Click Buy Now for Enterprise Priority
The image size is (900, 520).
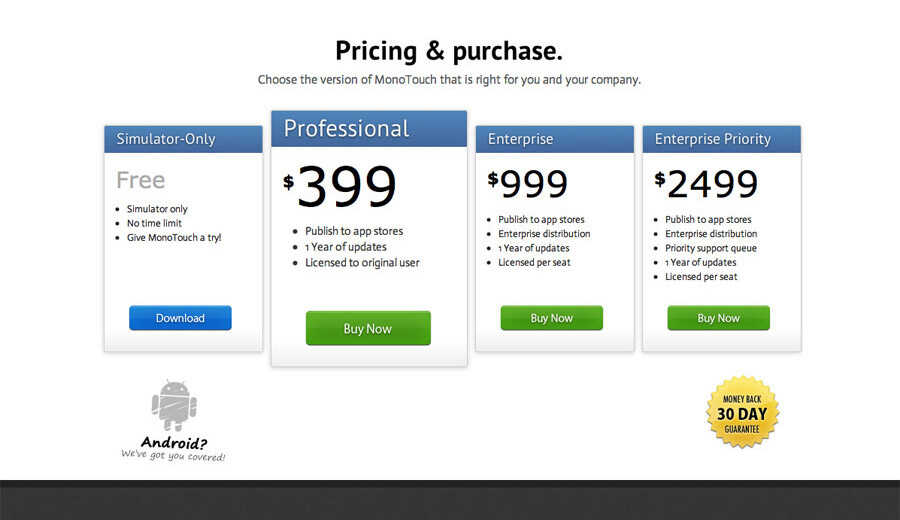(x=719, y=318)
